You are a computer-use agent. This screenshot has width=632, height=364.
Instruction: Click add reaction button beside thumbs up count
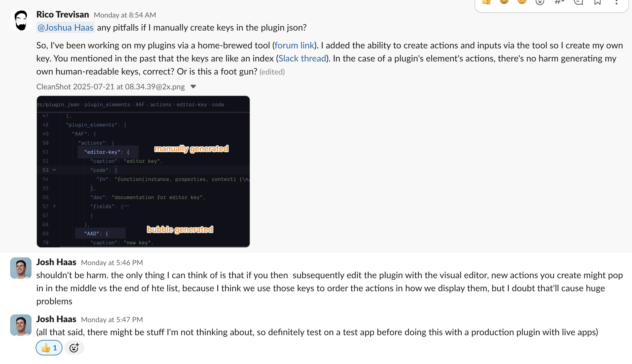point(74,348)
